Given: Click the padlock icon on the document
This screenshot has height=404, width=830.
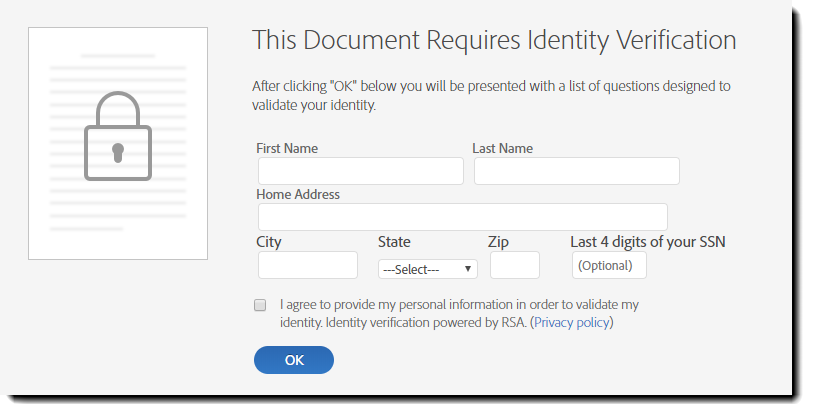Looking at the screenshot, I should tap(118, 138).
